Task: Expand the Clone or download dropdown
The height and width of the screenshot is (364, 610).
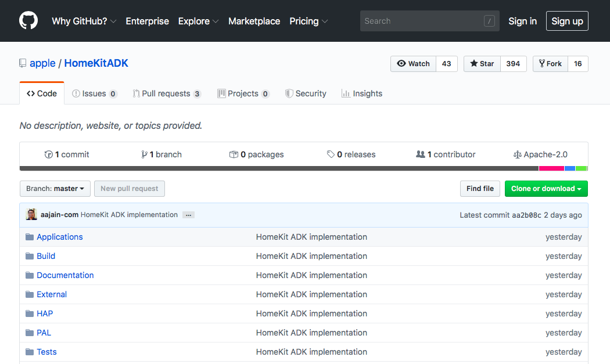Action: click(546, 189)
